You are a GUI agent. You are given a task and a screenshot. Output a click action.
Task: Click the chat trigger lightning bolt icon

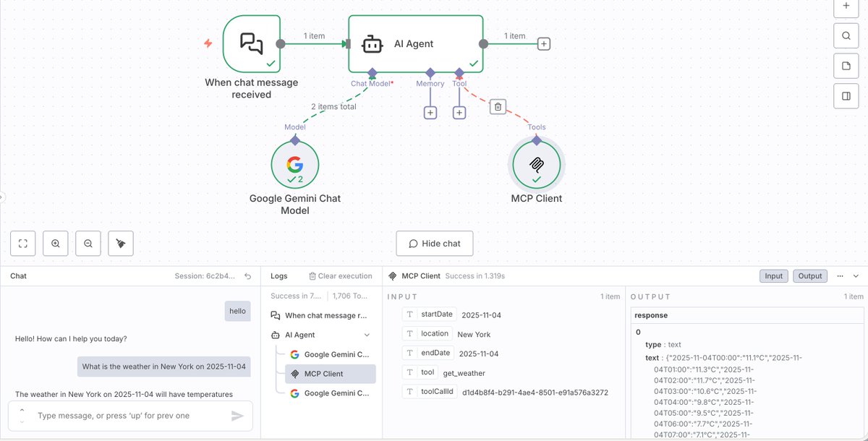[x=208, y=43]
